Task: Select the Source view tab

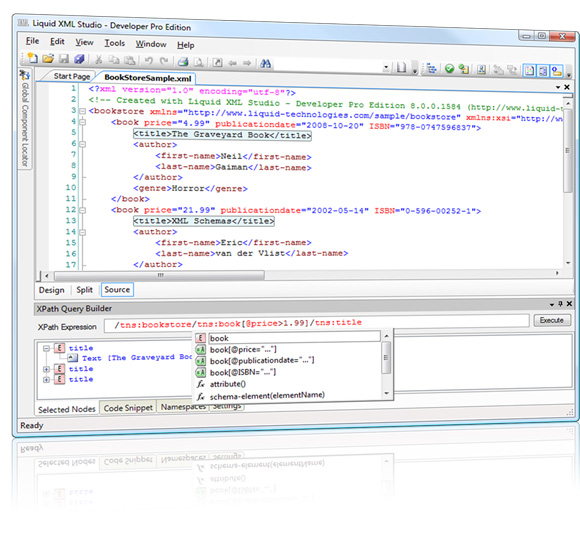Action: 117,290
